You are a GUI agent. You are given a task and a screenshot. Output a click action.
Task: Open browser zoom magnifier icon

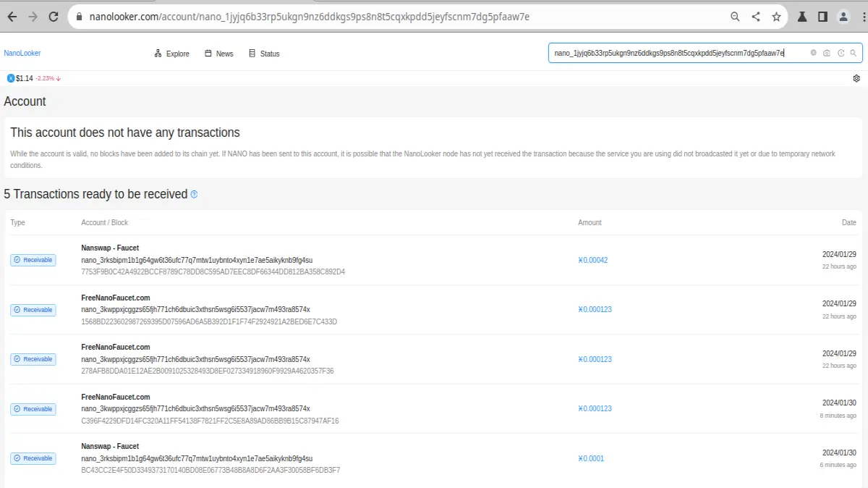(x=735, y=17)
